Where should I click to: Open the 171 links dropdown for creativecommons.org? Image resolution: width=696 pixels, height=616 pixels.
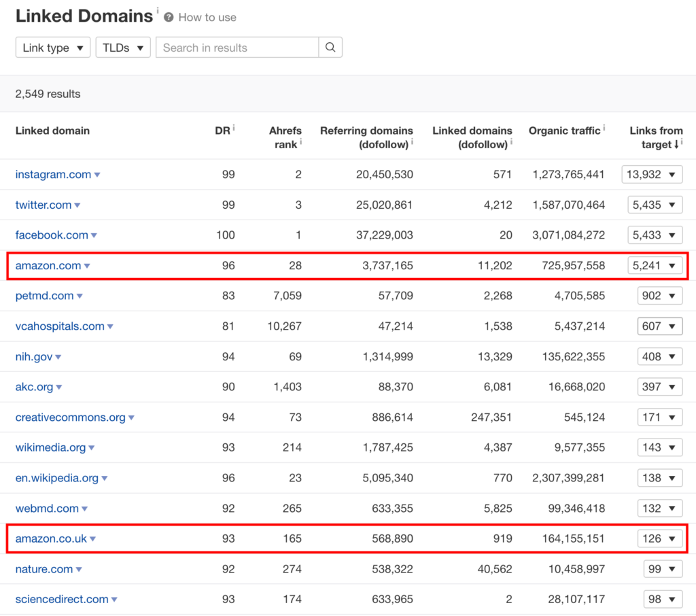pyautogui.click(x=660, y=417)
